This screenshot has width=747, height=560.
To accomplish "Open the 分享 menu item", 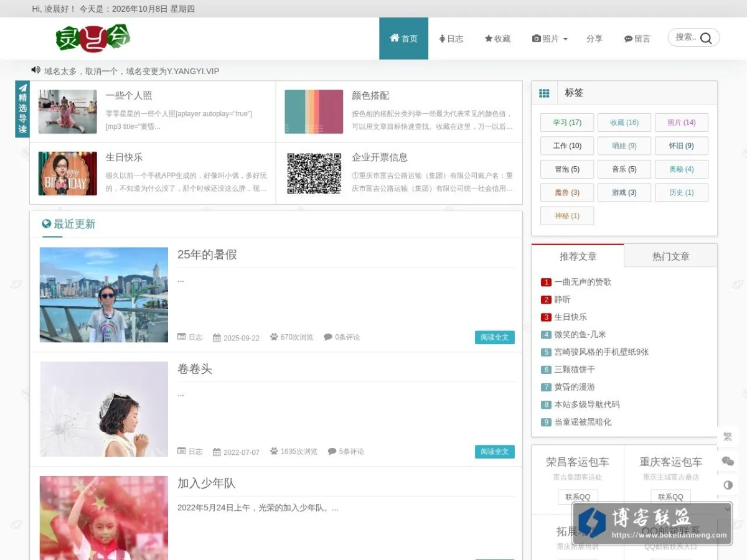I will pyautogui.click(x=594, y=39).
